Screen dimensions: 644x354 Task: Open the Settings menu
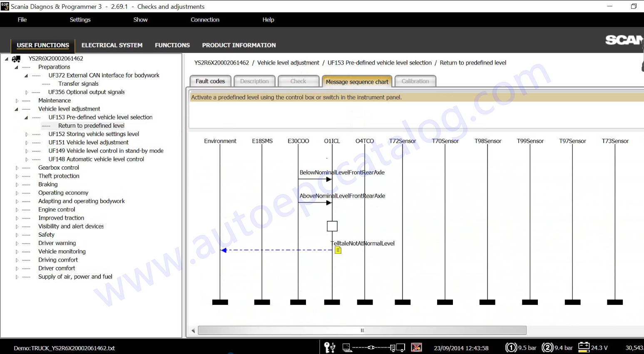(80, 20)
